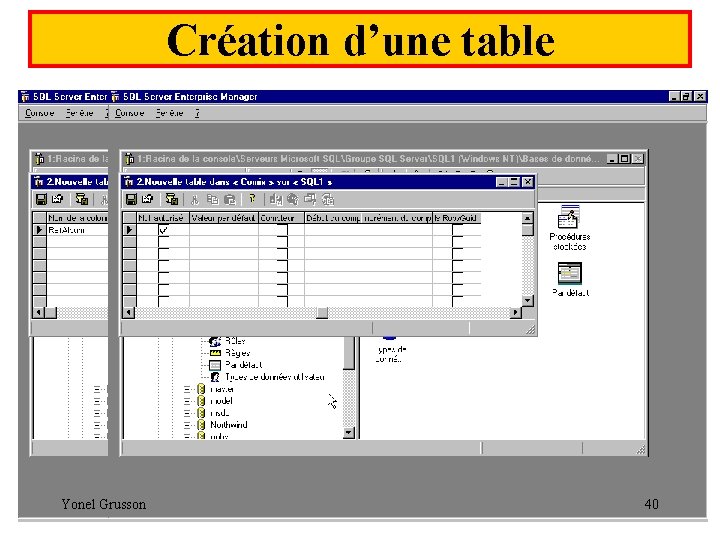Click the Save icon in left truncated Nouvelle table window
Viewport: 720px width, 540px height.
click(41, 199)
